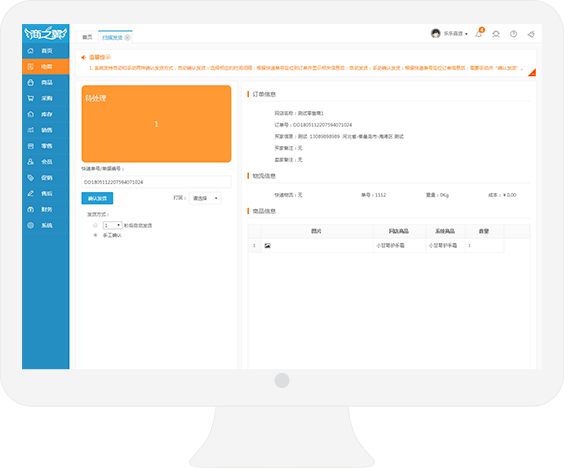Click the 数量 column header

click(x=484, y=231)
